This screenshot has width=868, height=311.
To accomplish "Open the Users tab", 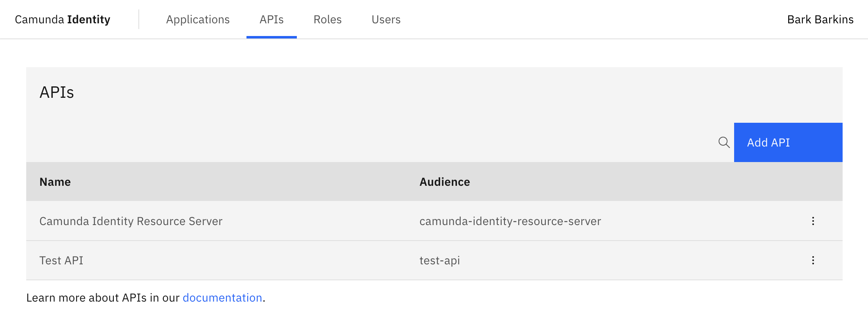I will (386, 20).
